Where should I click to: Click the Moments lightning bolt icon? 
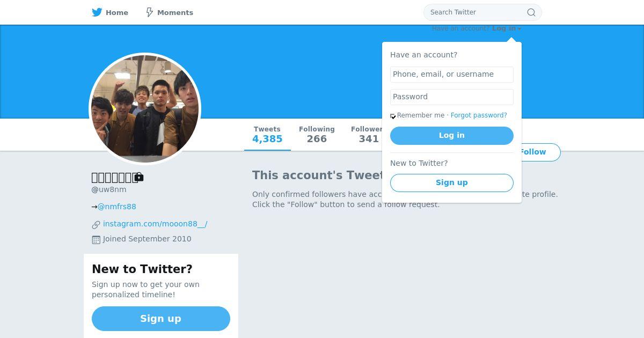point(150,12)
